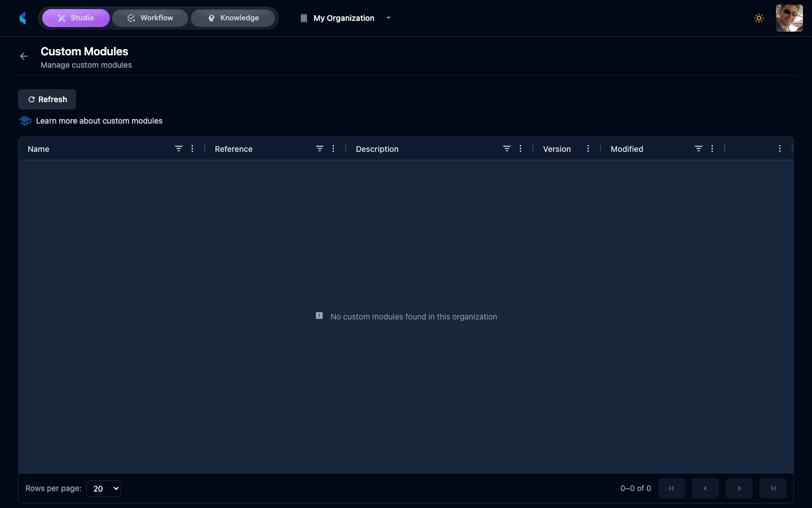This screenshot has height=508, width=812.
Task: Click the user profile avatar
Action: point(789,17)
